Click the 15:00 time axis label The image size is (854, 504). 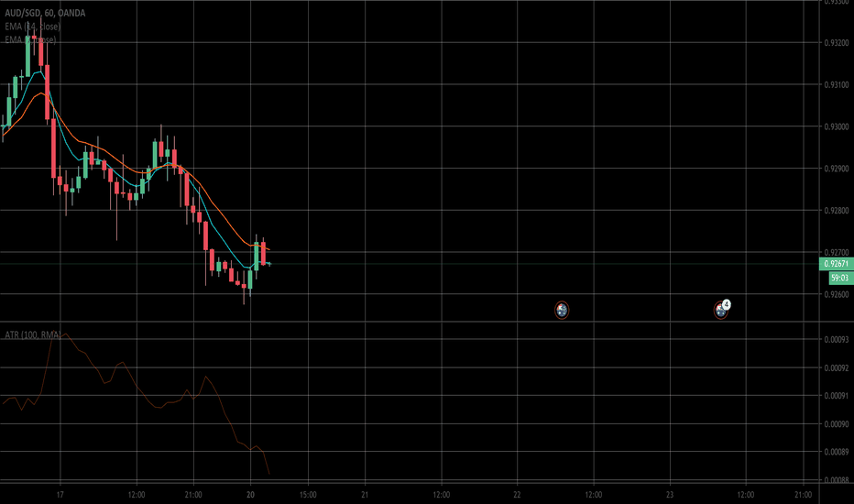click(x=308, y=495)
